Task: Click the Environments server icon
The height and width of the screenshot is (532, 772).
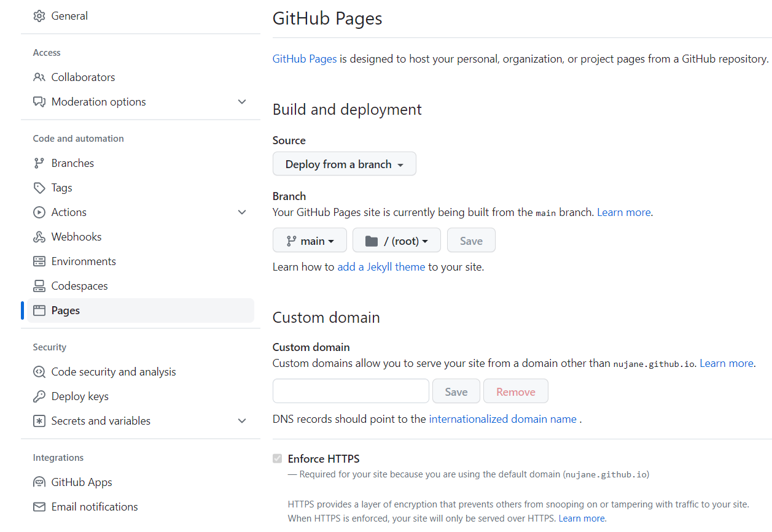Action: click(x=39, y=261)
